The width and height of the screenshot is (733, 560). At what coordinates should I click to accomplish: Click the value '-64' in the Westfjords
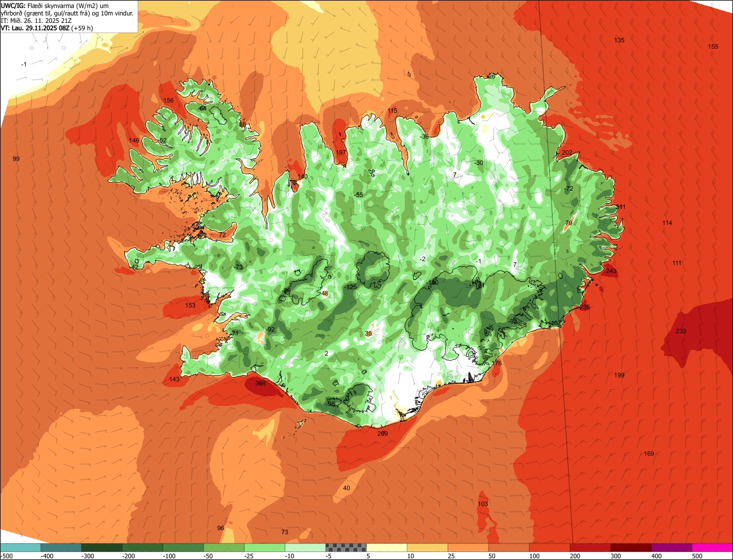coord(202,108)
